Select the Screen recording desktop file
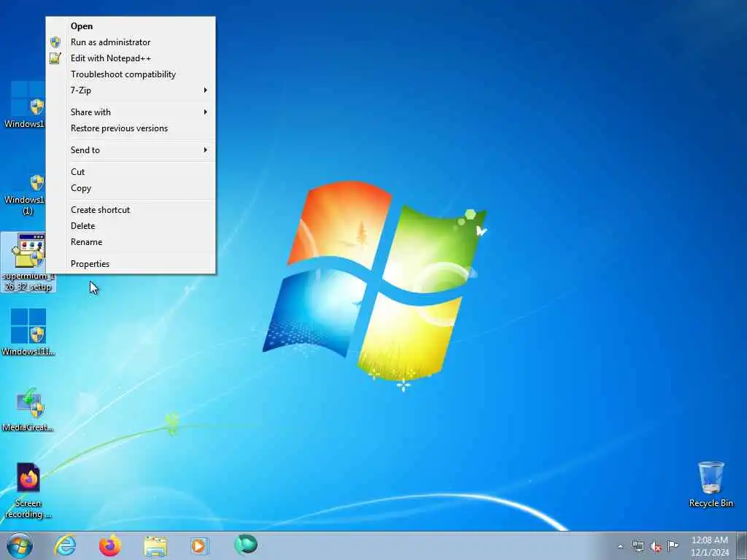The image size is (747, 560). 28,491
